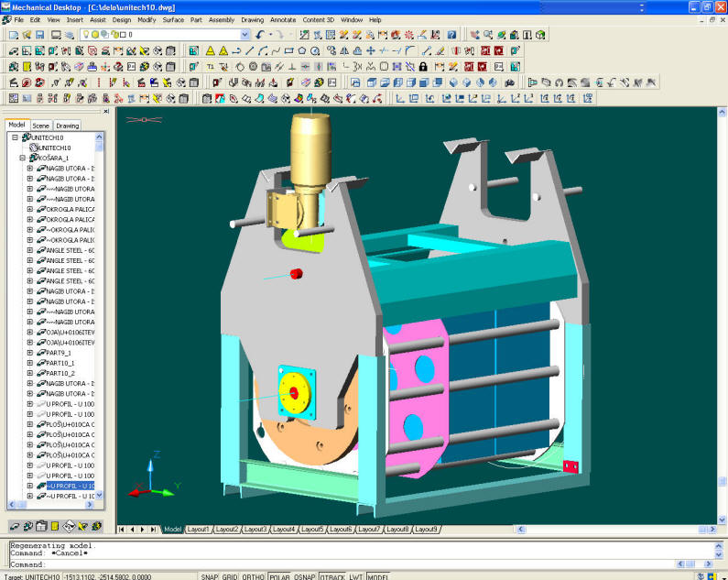This screenshot has height=580, width=728.
Task: Select the Rectangle drawing tool
Action: (x=288, y=50)
